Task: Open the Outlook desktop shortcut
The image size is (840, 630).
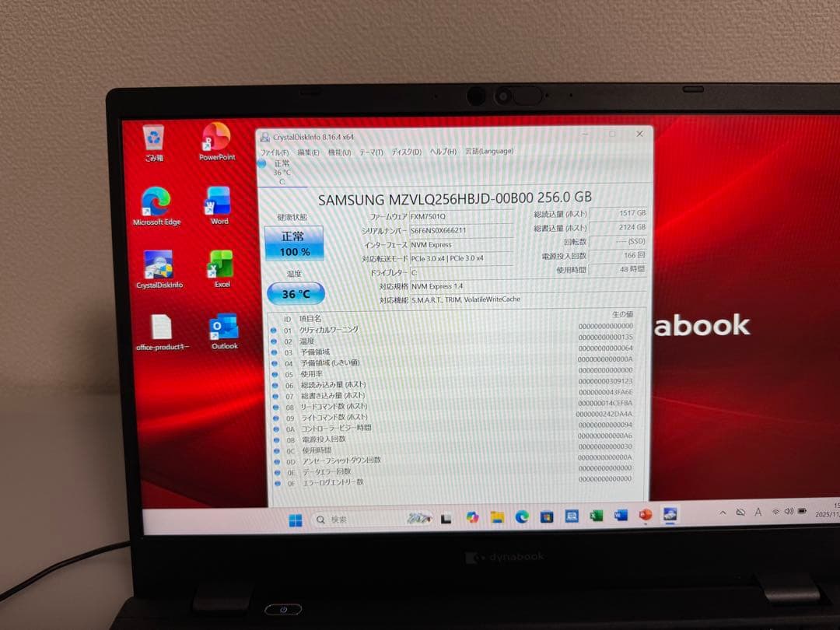Action: point(225,331)
